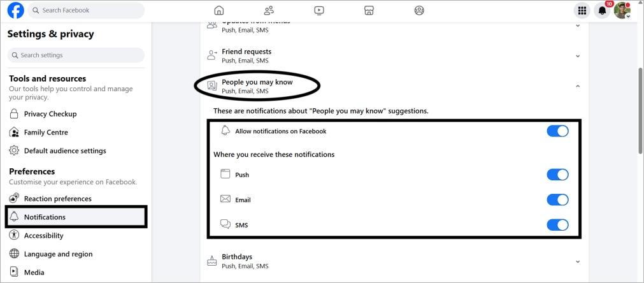Expand the Friend requests section chevron

click(578, 56)
